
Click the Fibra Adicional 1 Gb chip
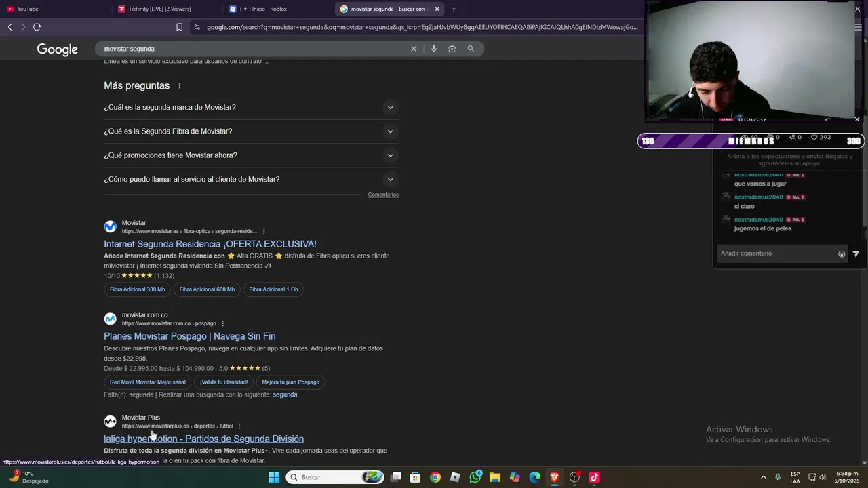tap(273, 289)
